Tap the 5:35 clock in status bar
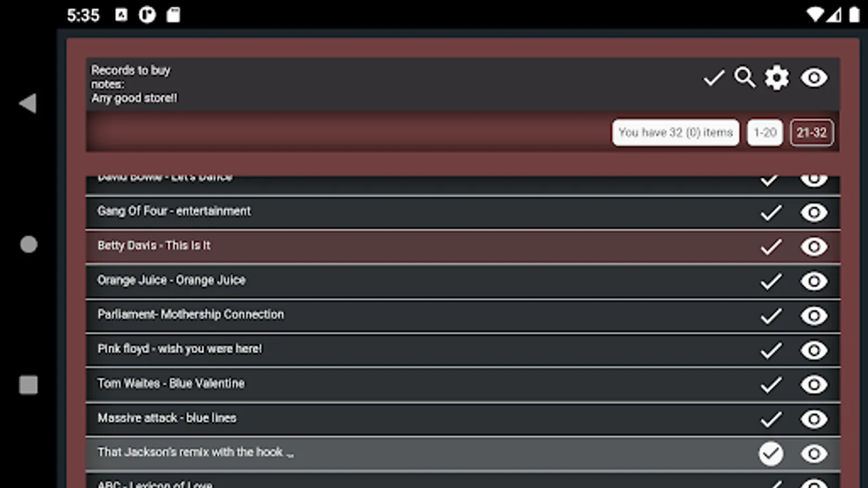The height and width of the screenshot is (488, 868). (x=83, y=15)
